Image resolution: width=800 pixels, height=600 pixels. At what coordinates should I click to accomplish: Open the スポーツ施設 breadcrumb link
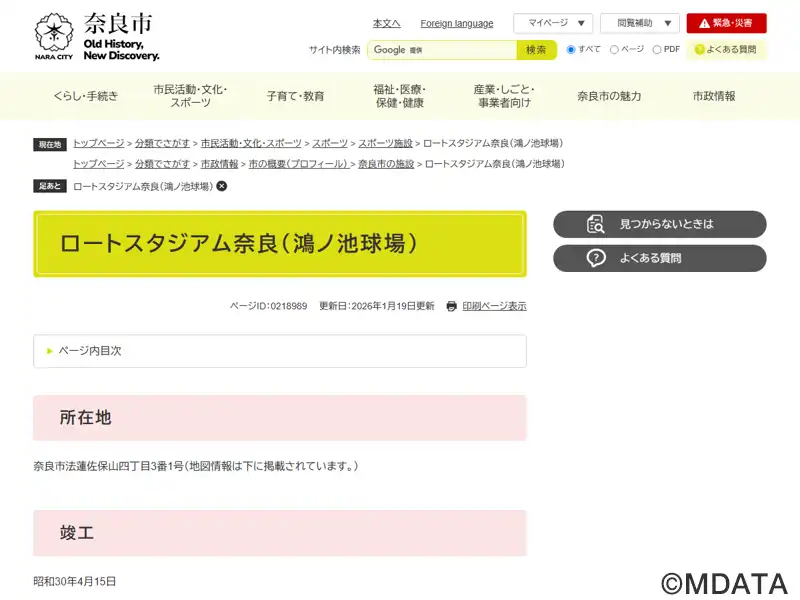(385, 143)
